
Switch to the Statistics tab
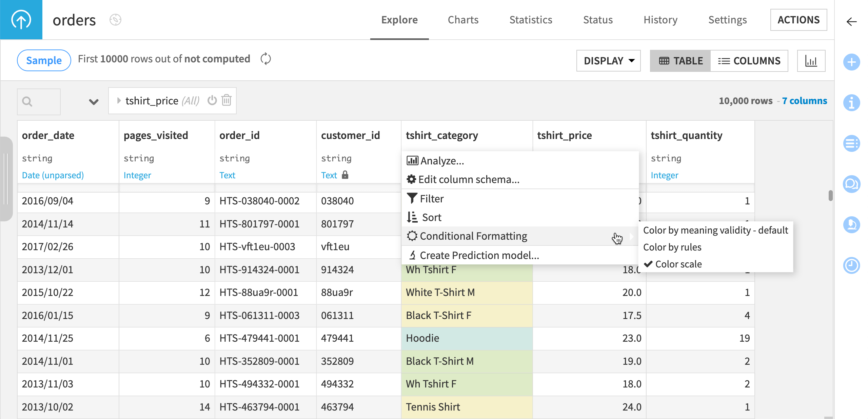pyautogui.click(x=530, y=20)
